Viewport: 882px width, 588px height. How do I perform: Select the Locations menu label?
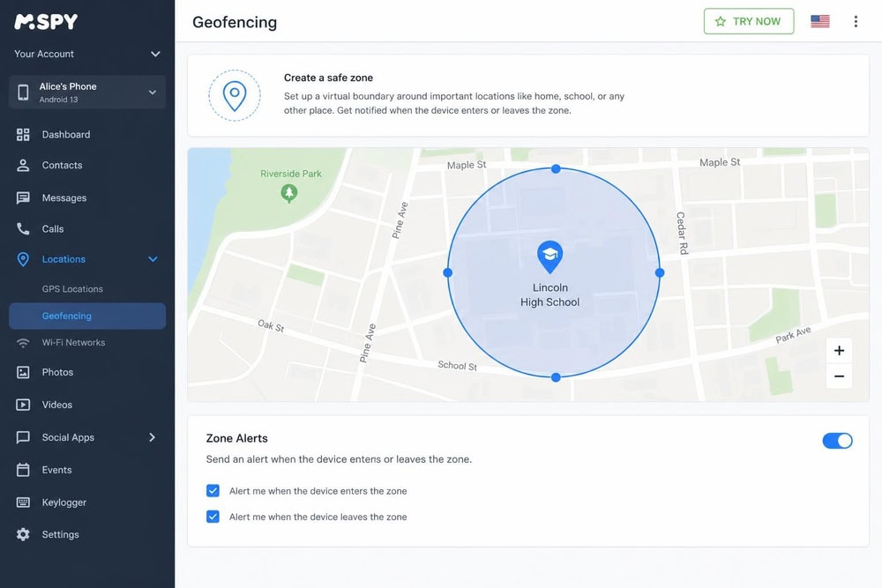click(64, 259)
